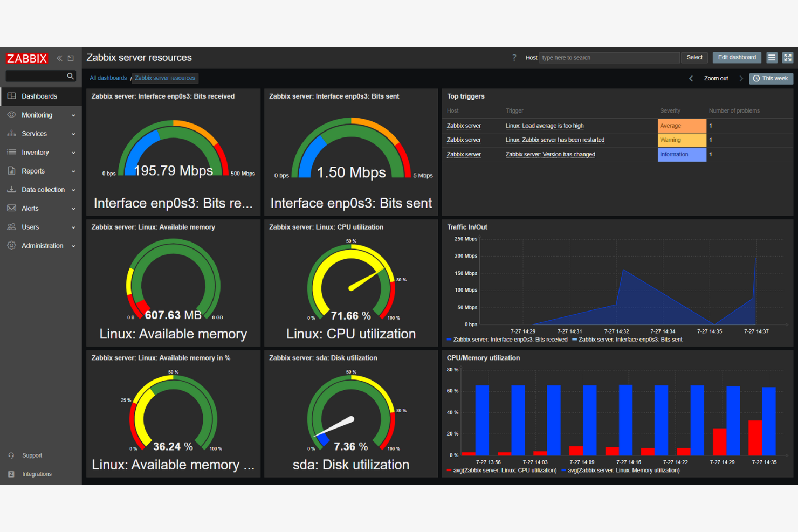Expand the Inventory menu chevron
798x532 pixels.
coord(73,153)
